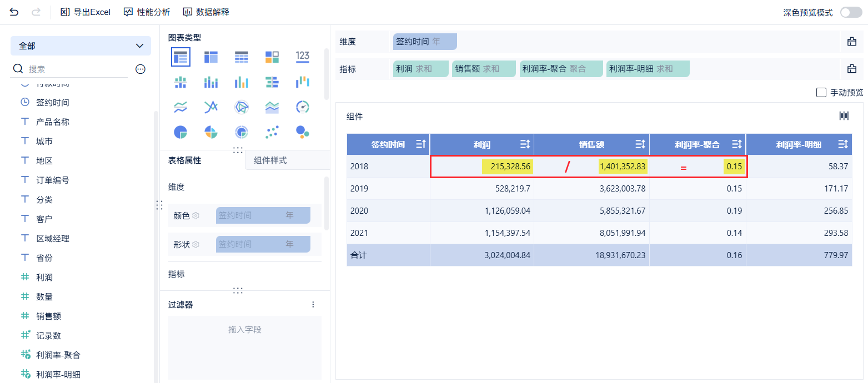Select the 订单编号 field in list
The width and height of the screenshot is (868, 383).
pyautogui.click(x=53, y=180)
